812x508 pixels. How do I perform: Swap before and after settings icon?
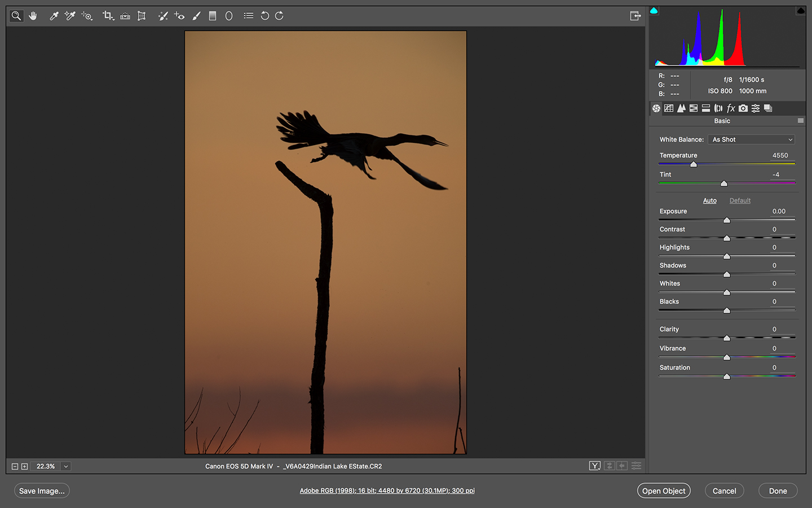(609, 466)
